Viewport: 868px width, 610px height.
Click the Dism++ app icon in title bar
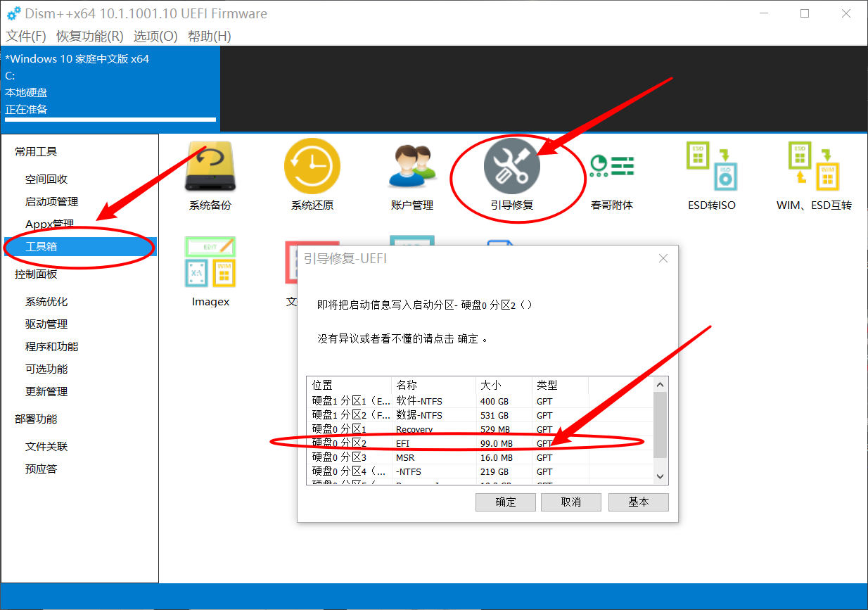coord(13,13)
